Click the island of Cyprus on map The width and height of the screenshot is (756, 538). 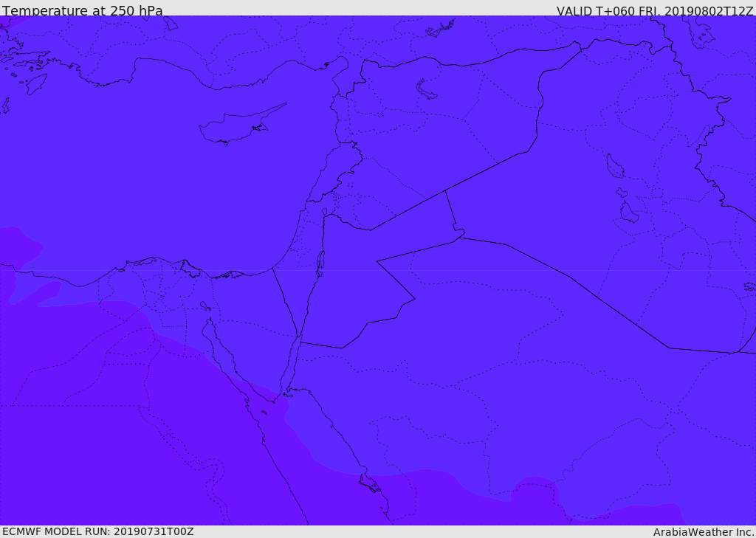click(241, 125)
